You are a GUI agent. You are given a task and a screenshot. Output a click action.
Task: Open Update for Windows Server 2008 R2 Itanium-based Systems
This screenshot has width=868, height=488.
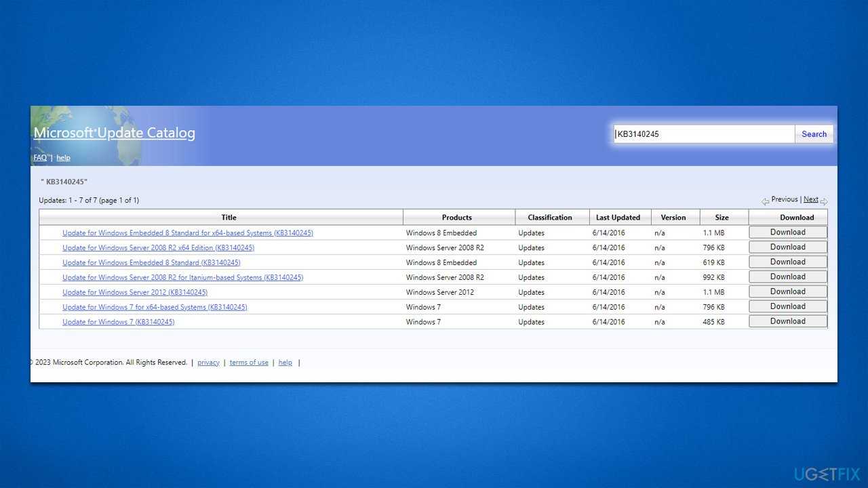click(183, 278)
